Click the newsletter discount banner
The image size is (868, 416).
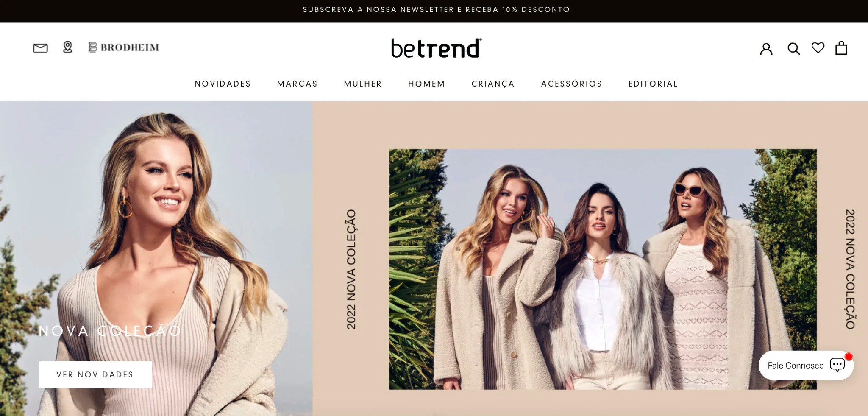[436, 9]
